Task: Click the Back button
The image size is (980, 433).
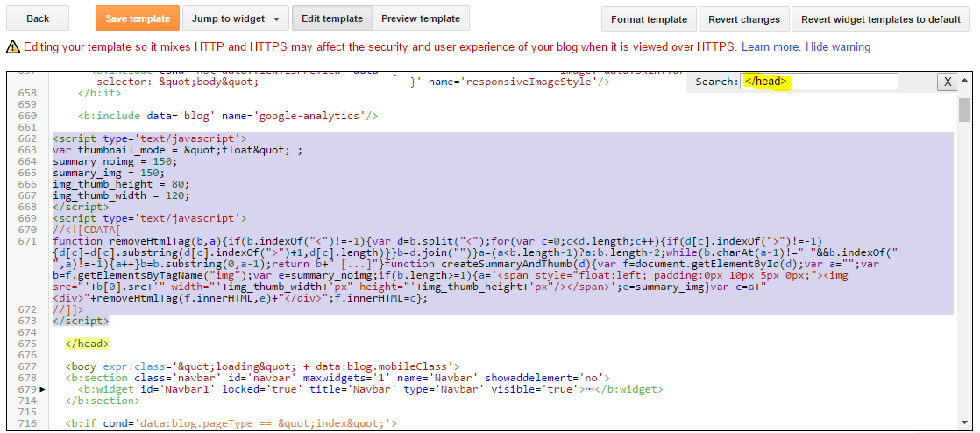Action: pyautogui.click(x=38, y=18)
